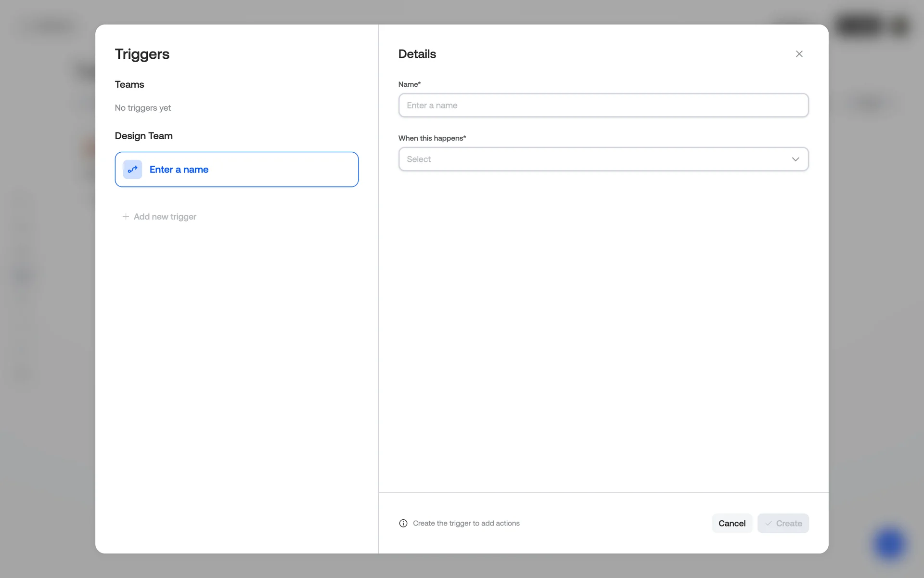Expand the chevron of When this happens
The height and width of the screenshot is (578, 924).
click(x=795, y=159)
